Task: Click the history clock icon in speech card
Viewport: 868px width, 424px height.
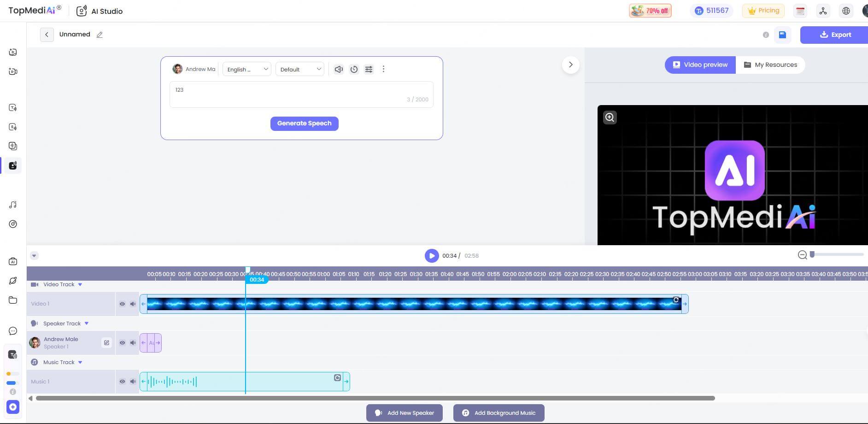Action: coord(354,69)
